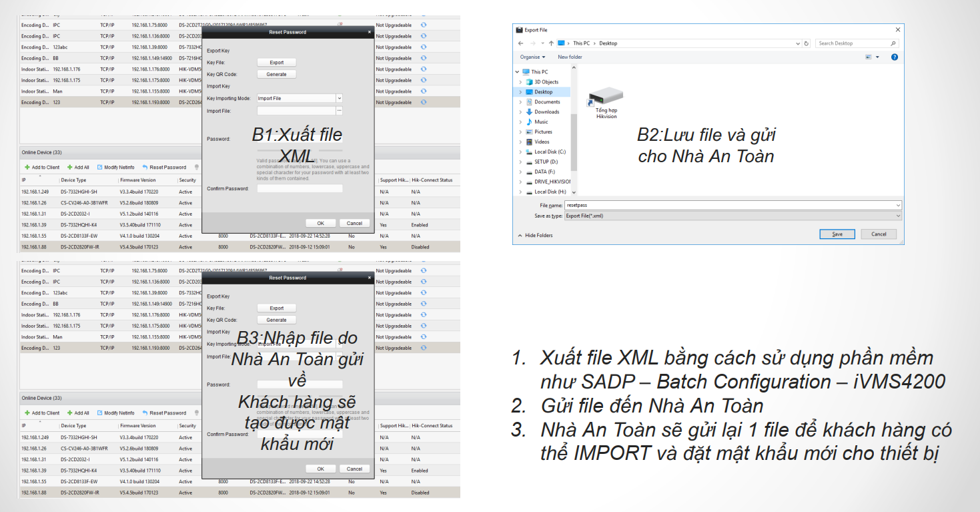Image resolution: width=980 pixels, height=512 pixels.
Task: Select 3D Objects in the navigation tree
Action: pos(542,82)
